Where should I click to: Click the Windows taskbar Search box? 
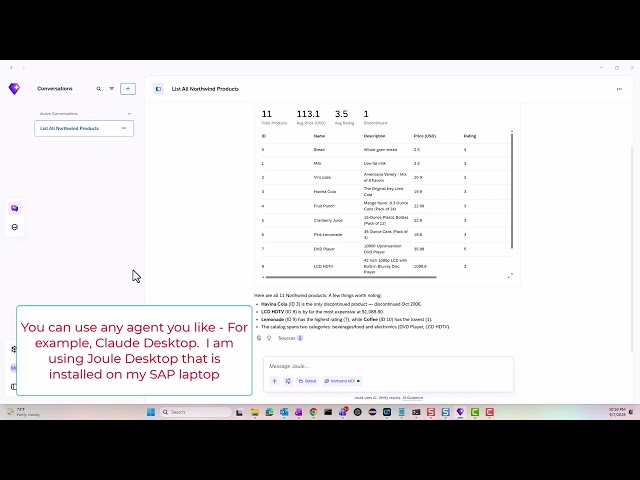[196, 412]
